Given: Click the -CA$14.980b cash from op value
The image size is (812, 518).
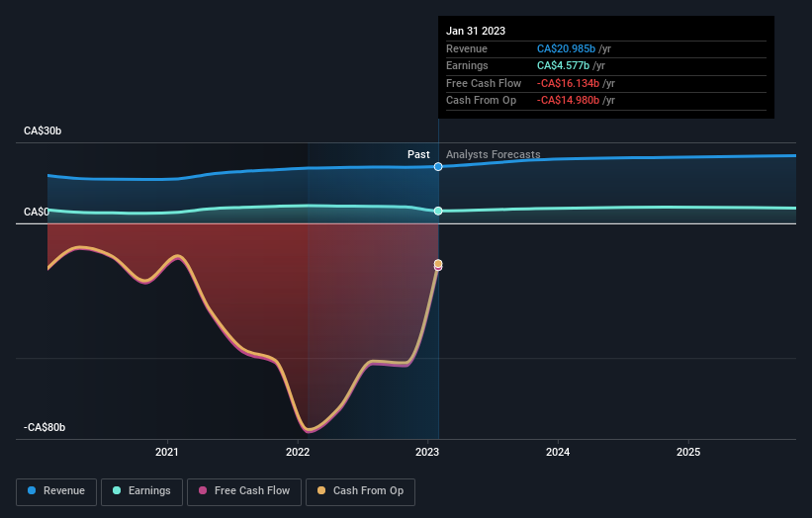Looking at the screenshot, I should coord(568,101).
